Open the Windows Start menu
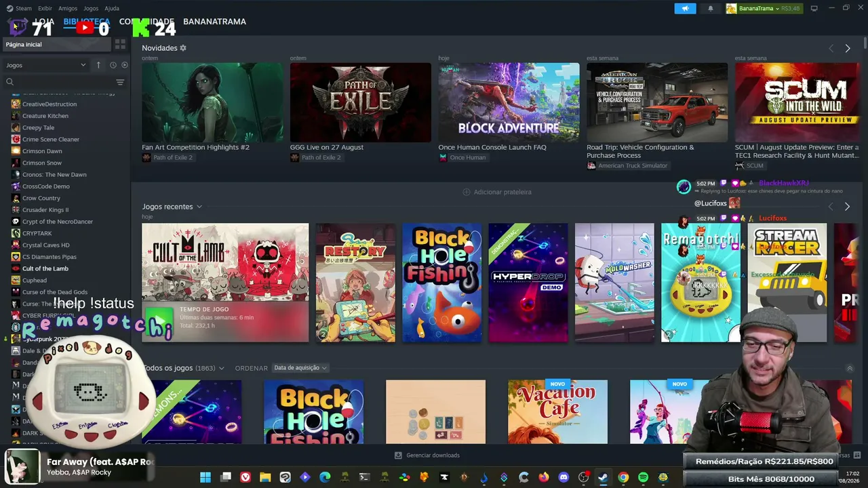The image size is (868, 488). [x=205, y=477]
